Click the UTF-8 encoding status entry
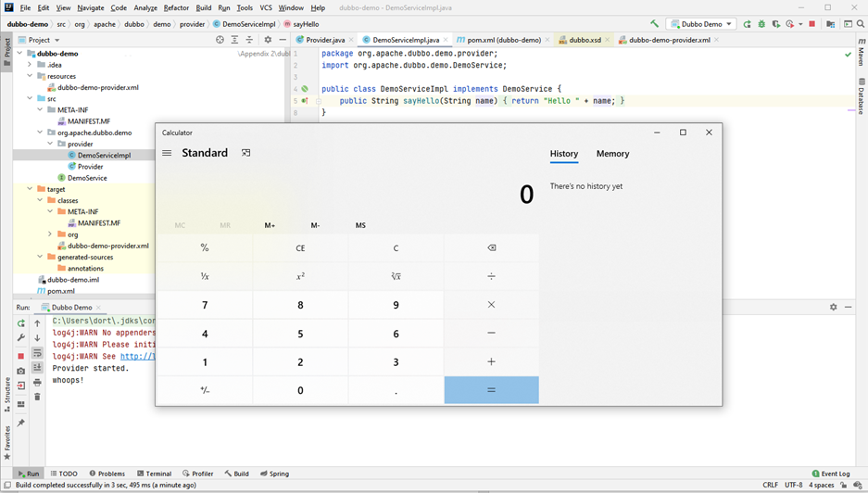This screenshot has width=868, height=493. point(793,485)
